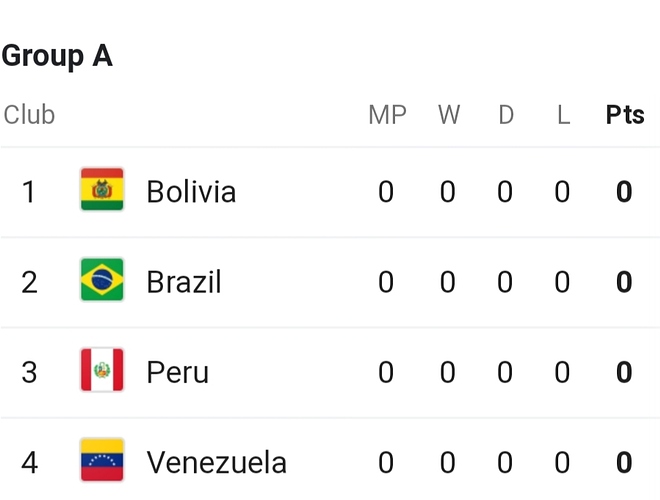Click the Venezuela flag icon
The width and height of the screenshot is (660, 500).
pos(102,460)
